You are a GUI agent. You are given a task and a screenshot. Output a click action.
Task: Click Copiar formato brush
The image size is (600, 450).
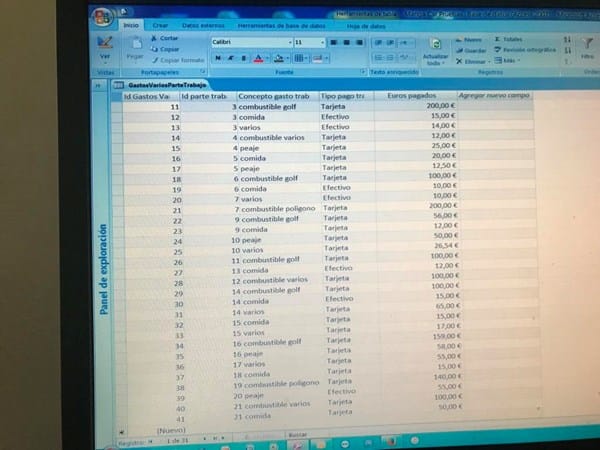point(178,60)
